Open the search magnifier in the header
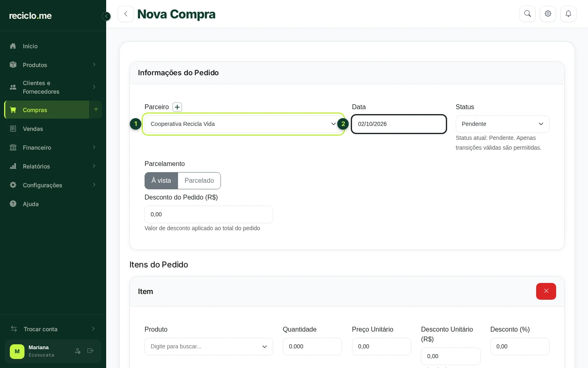The height and width of the screenshot is (368, 588). (528, 14)
